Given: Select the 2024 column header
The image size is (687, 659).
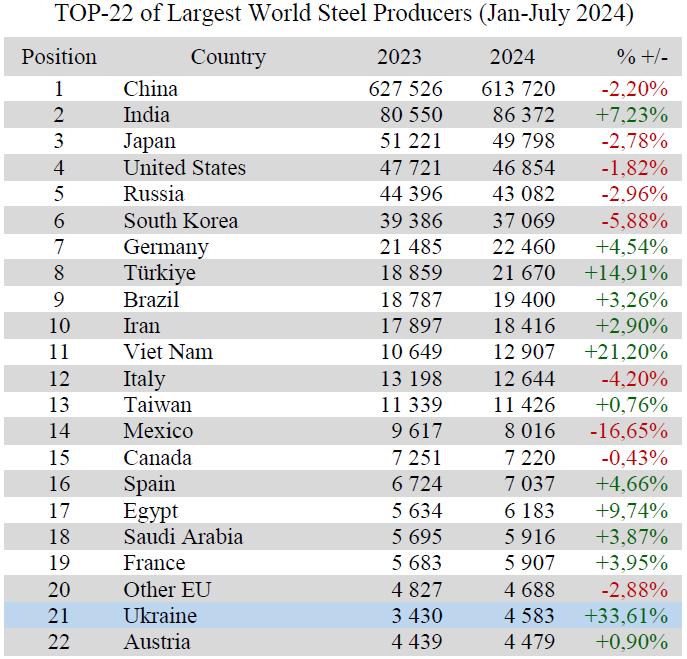Looking at the screenshot, I should pyautogui.click(x=512, y=57).
